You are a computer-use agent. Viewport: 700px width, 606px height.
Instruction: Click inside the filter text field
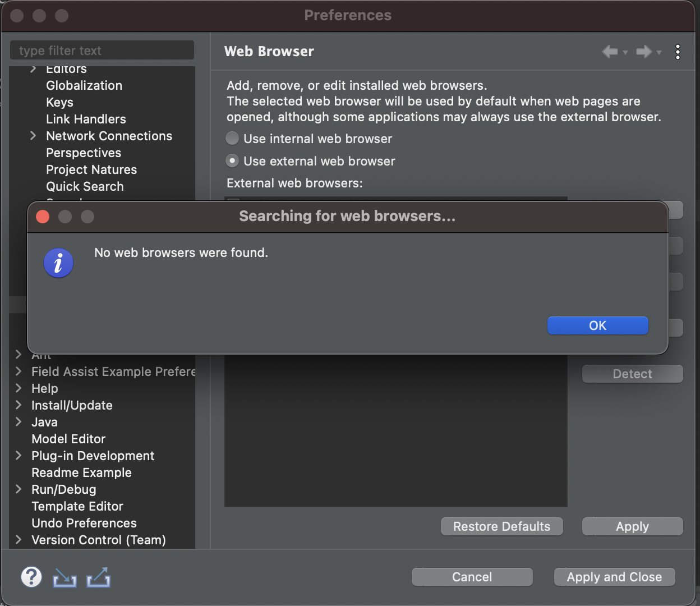[101, 50]
